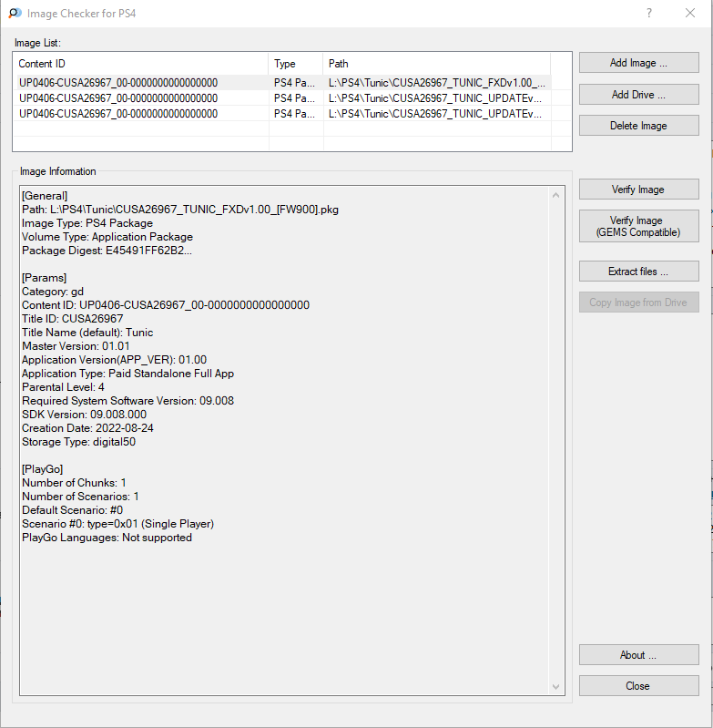
Task: Delete the selected image with Delete Image
Action: tap(638, 126)
